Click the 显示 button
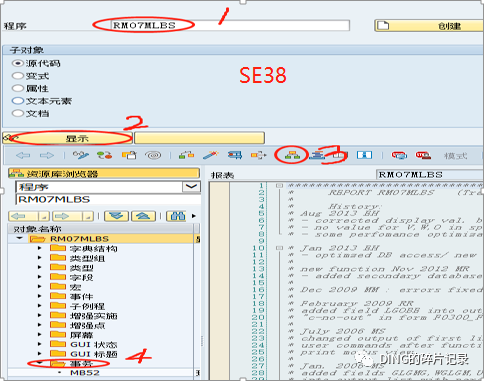The height and width of the screenshot is (381, 484). (67, 138)
